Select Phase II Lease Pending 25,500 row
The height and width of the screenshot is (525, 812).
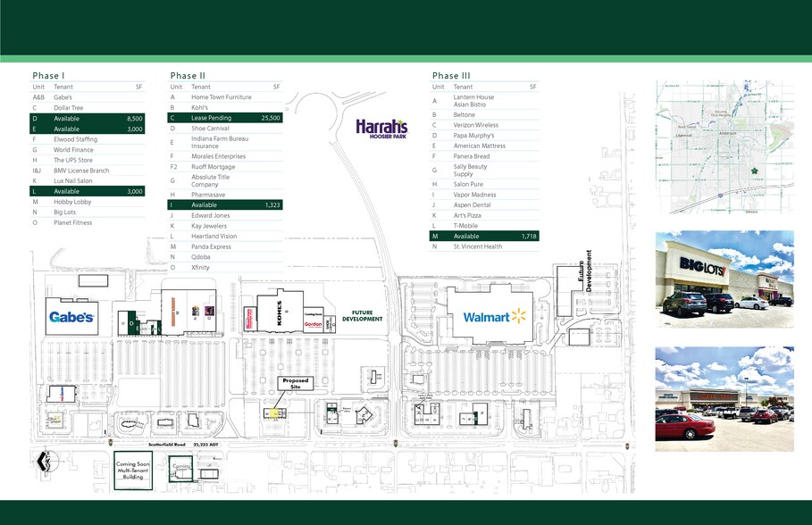click(x=226, y=117)
